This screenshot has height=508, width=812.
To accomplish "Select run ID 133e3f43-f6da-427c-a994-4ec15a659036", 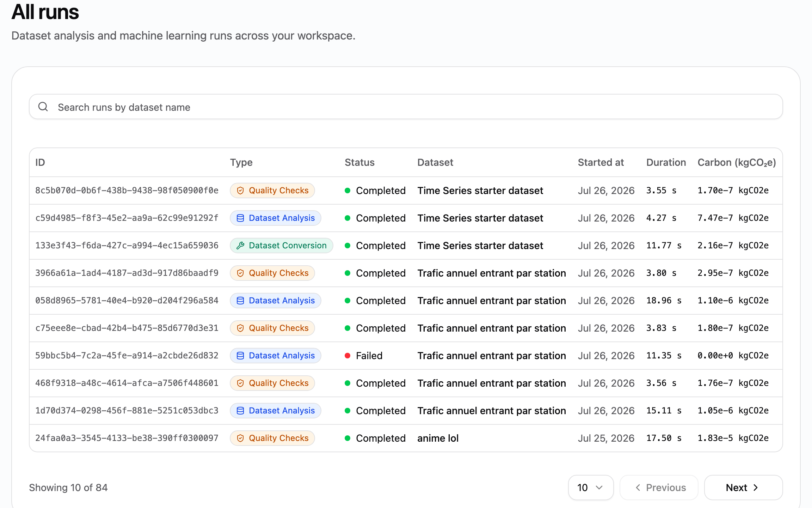I will coord(127,246).
